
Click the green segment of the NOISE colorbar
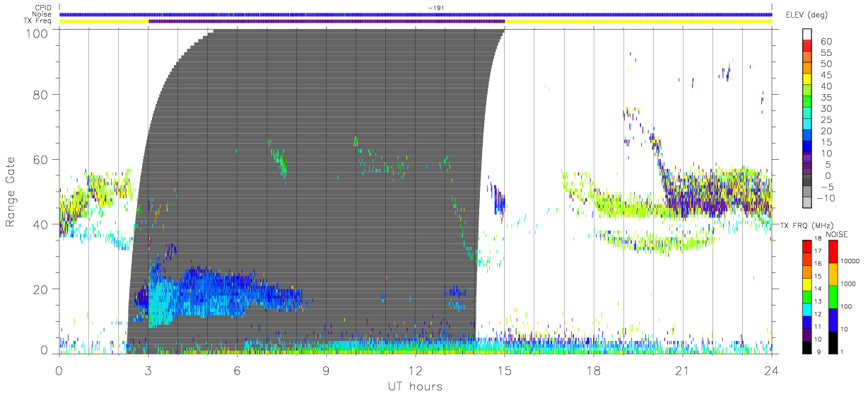pos(835,296)
